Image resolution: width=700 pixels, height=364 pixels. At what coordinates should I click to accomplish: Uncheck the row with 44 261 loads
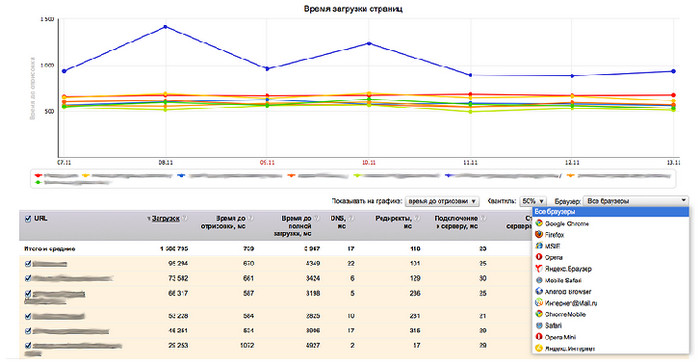click(28, 331)
